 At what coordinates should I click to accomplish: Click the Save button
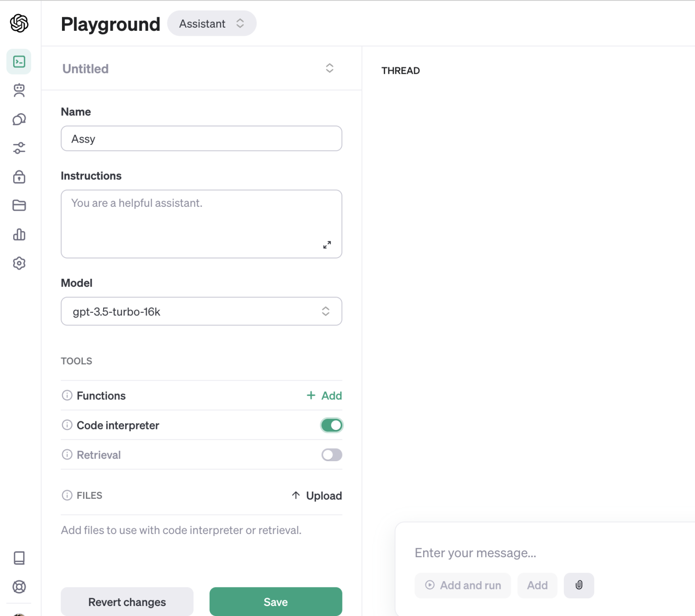point(276,602)
